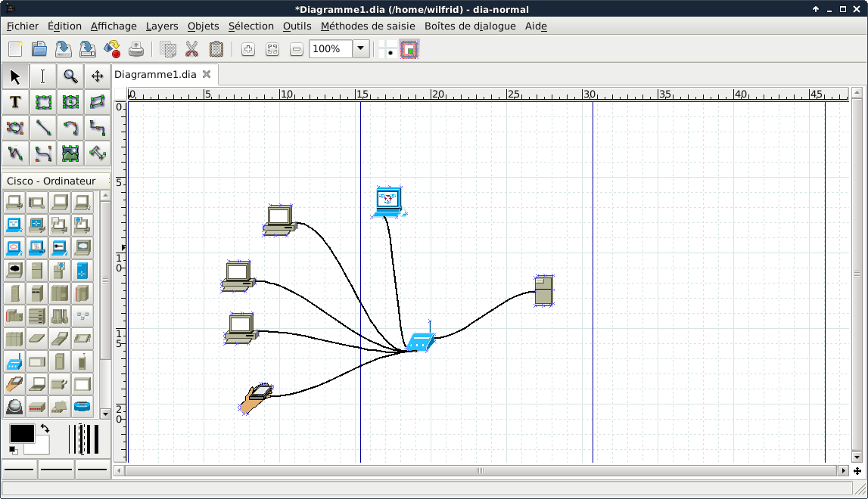Image resolution: width=868 pixels, height=499 pixels.
Task: Select the Image insertion tool
Action: coord(70,153)
